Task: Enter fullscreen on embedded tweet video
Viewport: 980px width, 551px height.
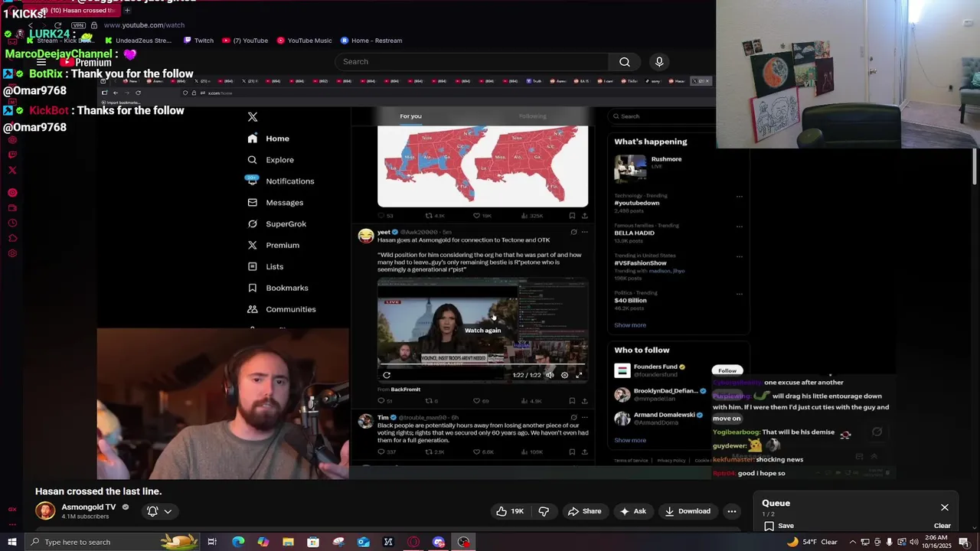Action: pos(579,375)
